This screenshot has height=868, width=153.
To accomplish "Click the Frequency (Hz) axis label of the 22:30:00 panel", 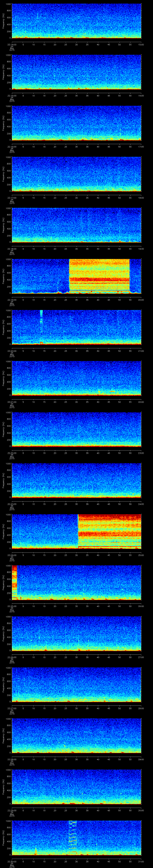I will coord(3,837).
